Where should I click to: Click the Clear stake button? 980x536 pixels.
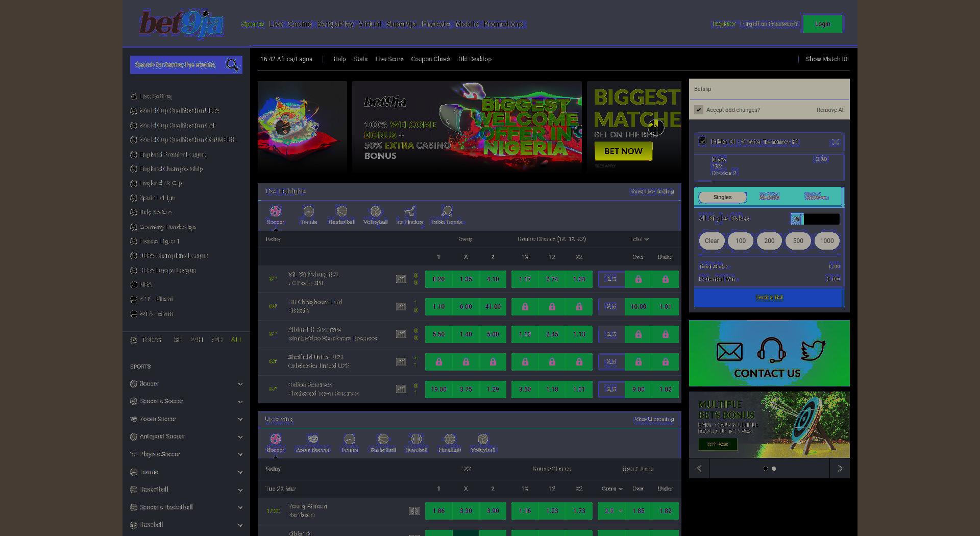712,241
